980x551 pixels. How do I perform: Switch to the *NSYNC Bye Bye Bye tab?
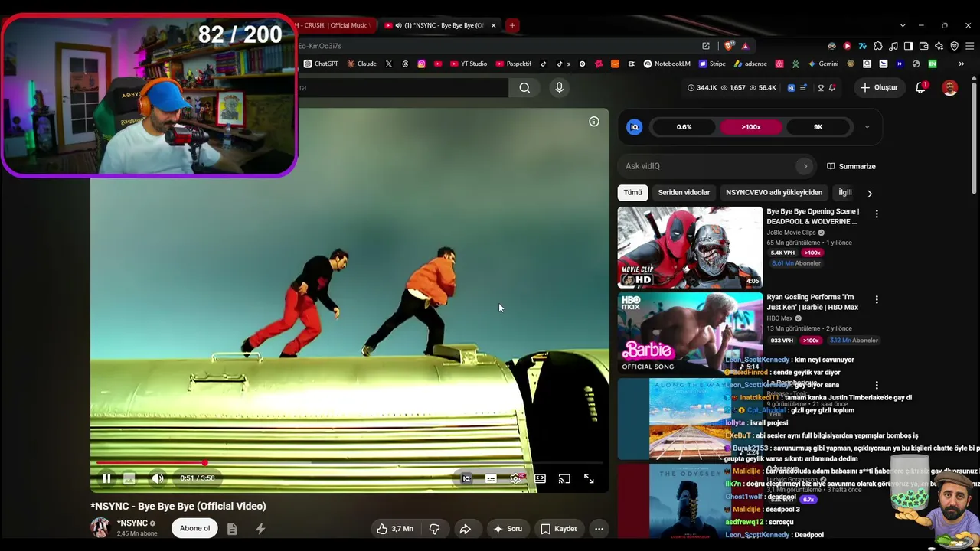[441, 25]
